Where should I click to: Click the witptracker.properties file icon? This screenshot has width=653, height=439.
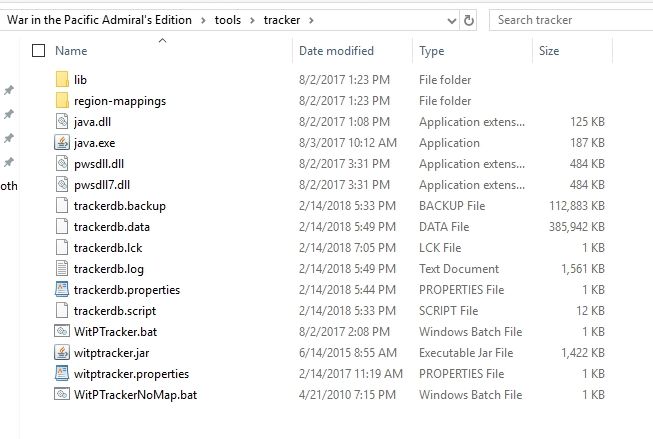coord(62,373)
